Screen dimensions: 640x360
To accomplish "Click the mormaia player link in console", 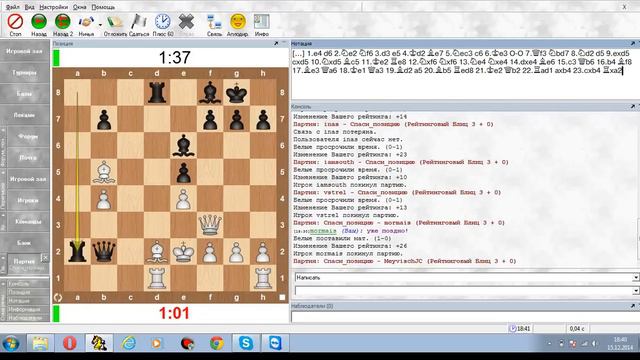I will [x=323, y=231].
